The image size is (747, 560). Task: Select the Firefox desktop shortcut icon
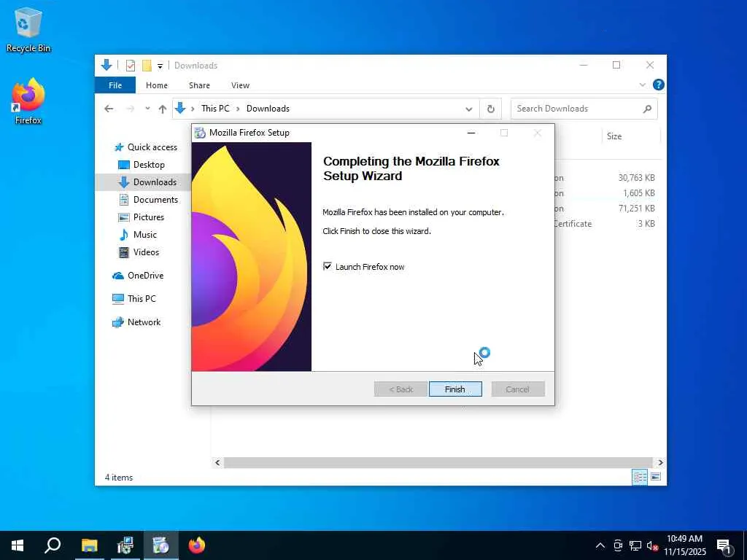click(x=28, y=101)
